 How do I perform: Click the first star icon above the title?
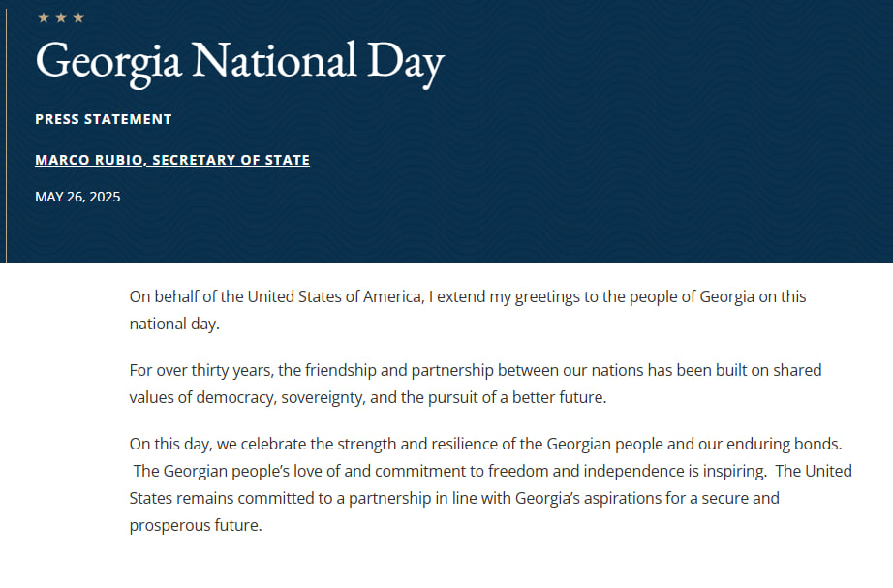click(43, 17)
